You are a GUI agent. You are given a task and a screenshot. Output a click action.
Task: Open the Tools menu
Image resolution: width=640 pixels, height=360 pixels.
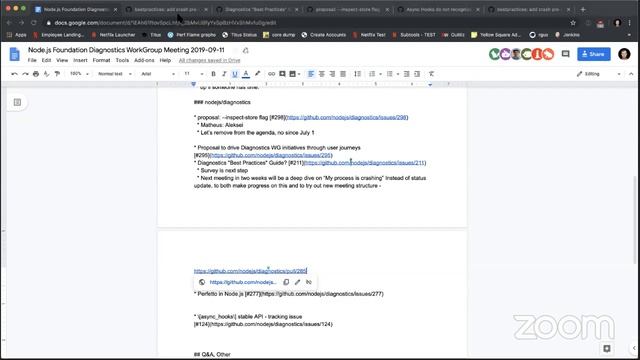click(x=122, y=60)
